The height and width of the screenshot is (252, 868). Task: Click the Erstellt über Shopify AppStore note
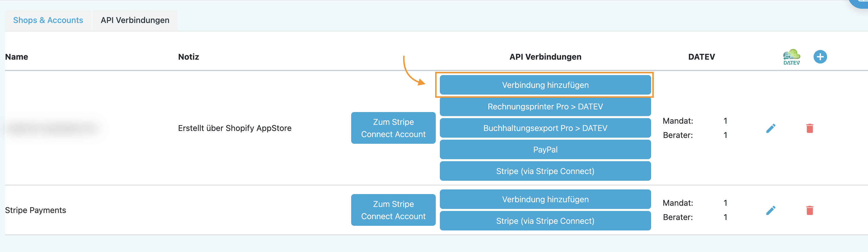(235, 128)
